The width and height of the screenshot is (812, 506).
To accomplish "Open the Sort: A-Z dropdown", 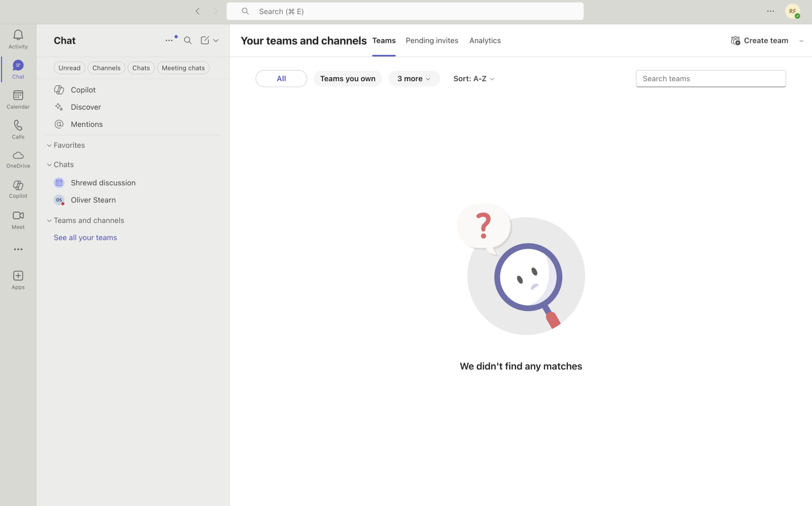I will click(473, 79).
